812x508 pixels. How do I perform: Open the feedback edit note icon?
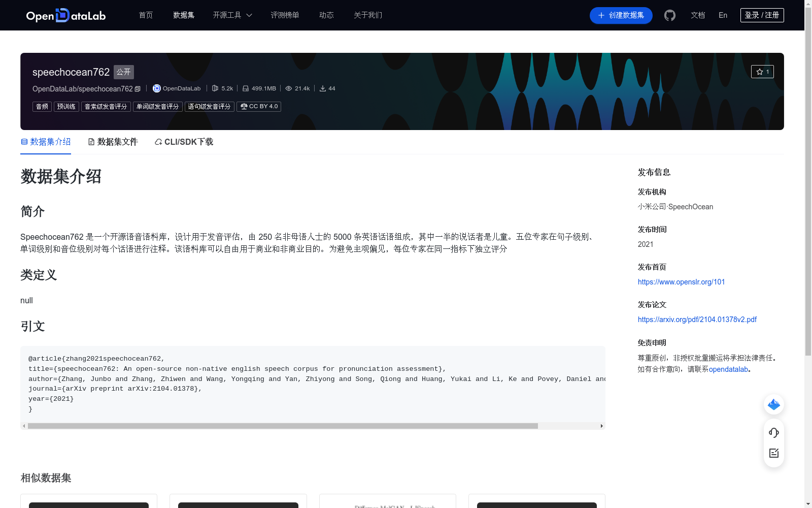pos(774,453)
